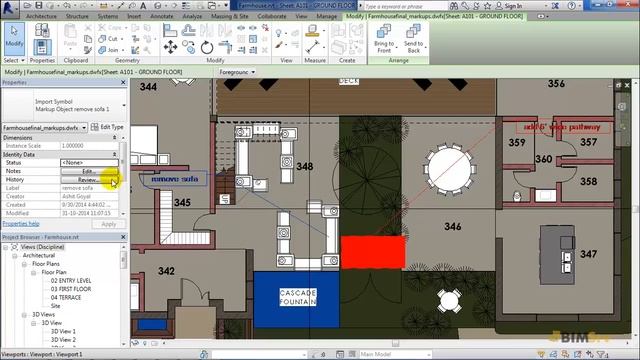640x360 pixels.
Task: Open the type selector dropdown for Import Symbol
Action: click(x=124, y=105)
